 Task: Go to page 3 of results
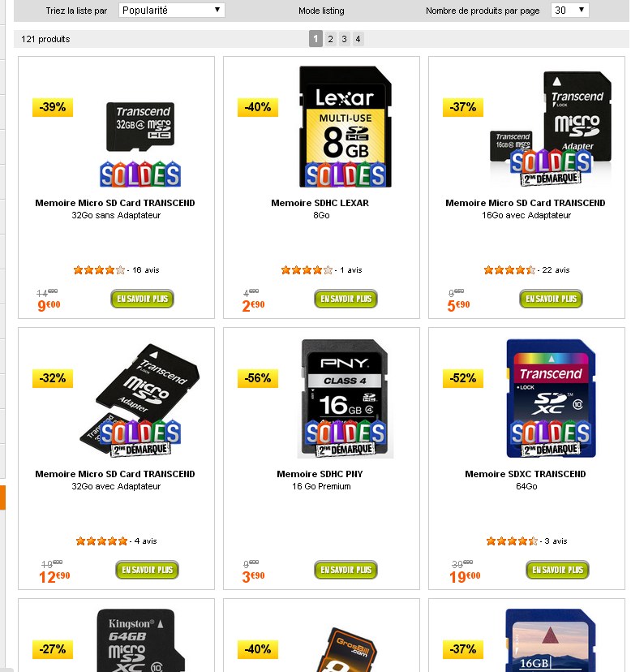(344, 39)
